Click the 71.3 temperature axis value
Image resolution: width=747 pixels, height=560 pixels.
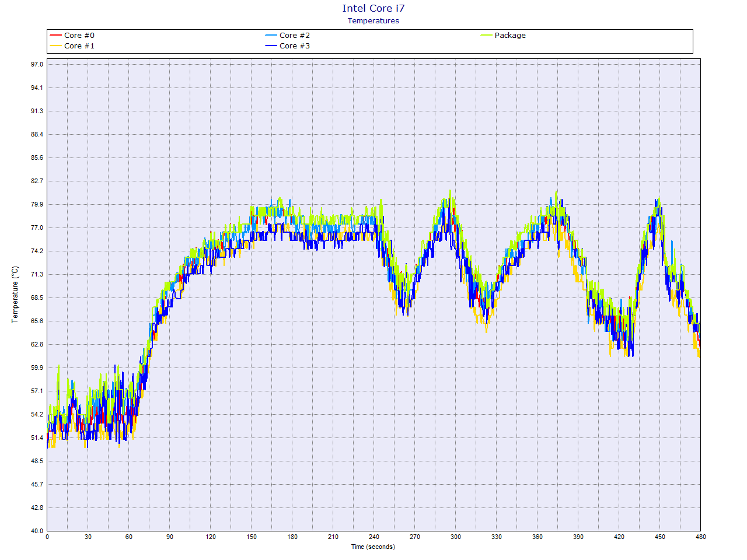(37, 274)
